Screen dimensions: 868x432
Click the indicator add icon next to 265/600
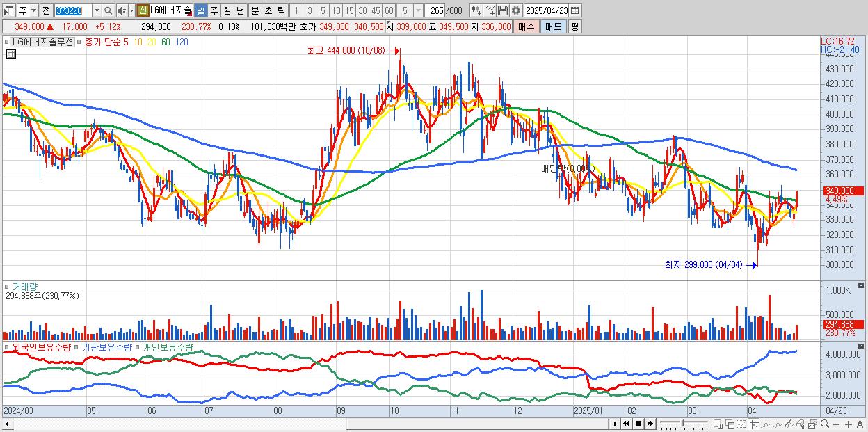[476, 10]
